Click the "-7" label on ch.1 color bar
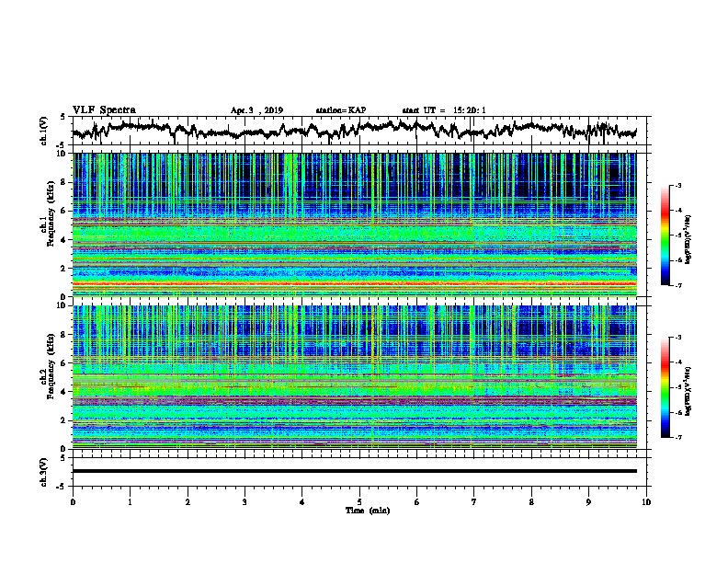This screenshot has width=728, height=563. 678,286
